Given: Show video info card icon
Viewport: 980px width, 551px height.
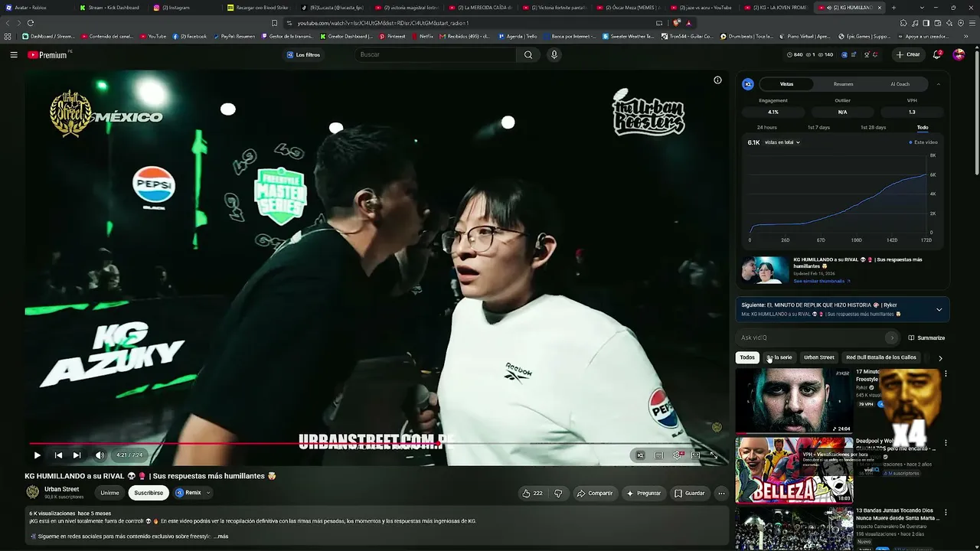Looking at the screenshot, I should click(717, 80).
